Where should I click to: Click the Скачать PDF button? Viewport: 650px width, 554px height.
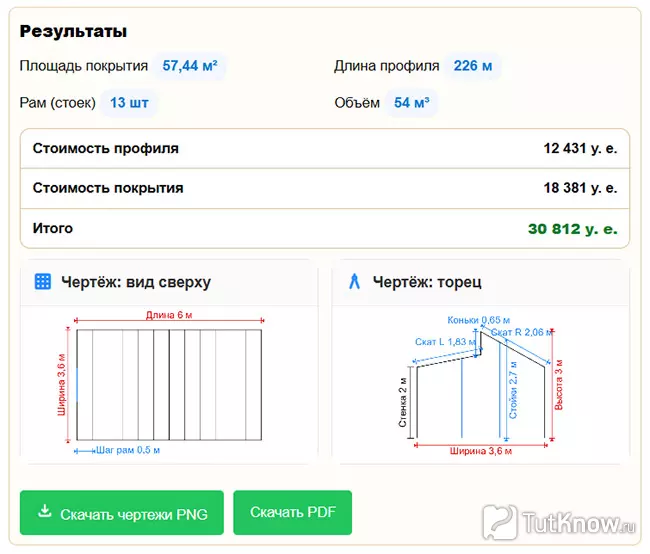(293, 513)
